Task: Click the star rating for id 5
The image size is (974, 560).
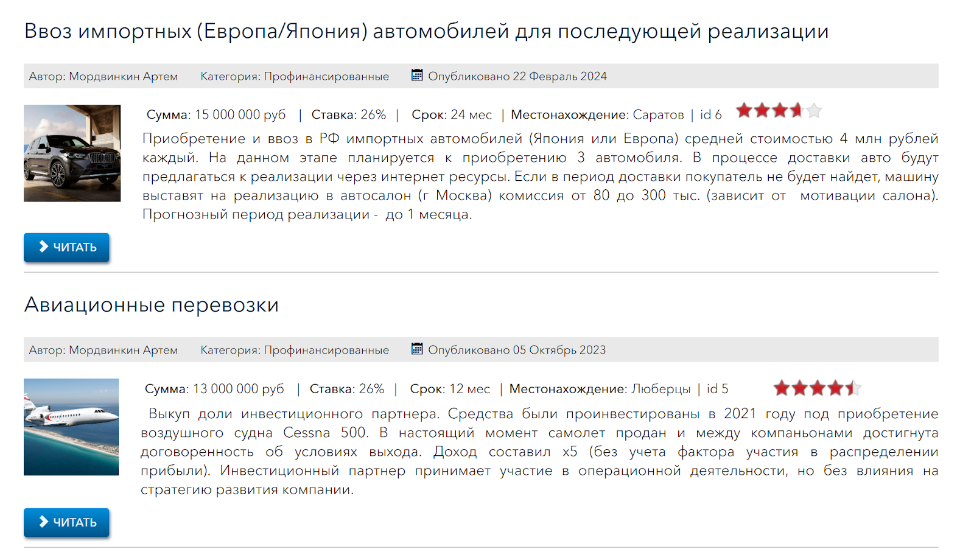Action: (818, 388)
